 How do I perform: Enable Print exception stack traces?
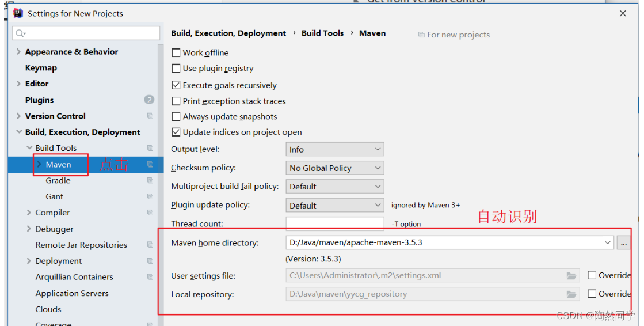click(176, 101)
